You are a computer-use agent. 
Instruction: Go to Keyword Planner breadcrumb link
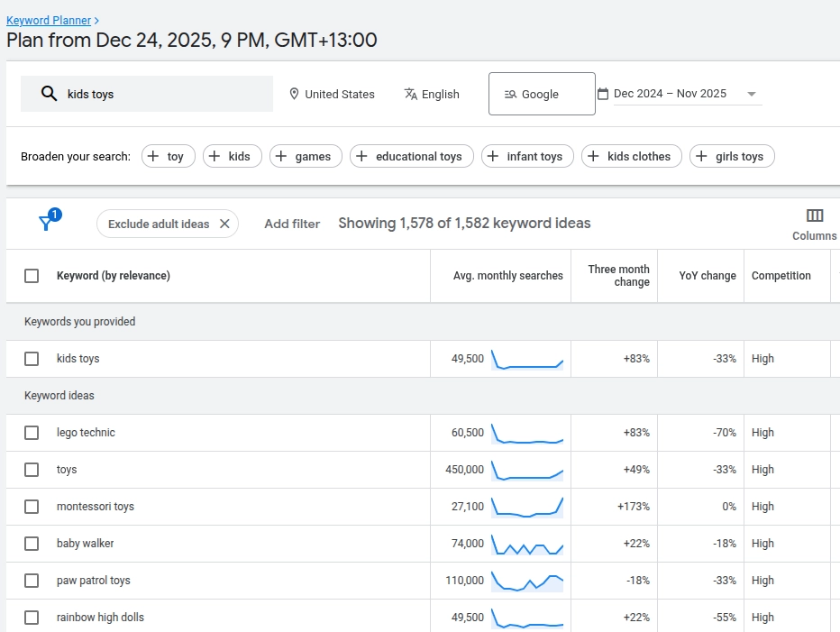49,21
